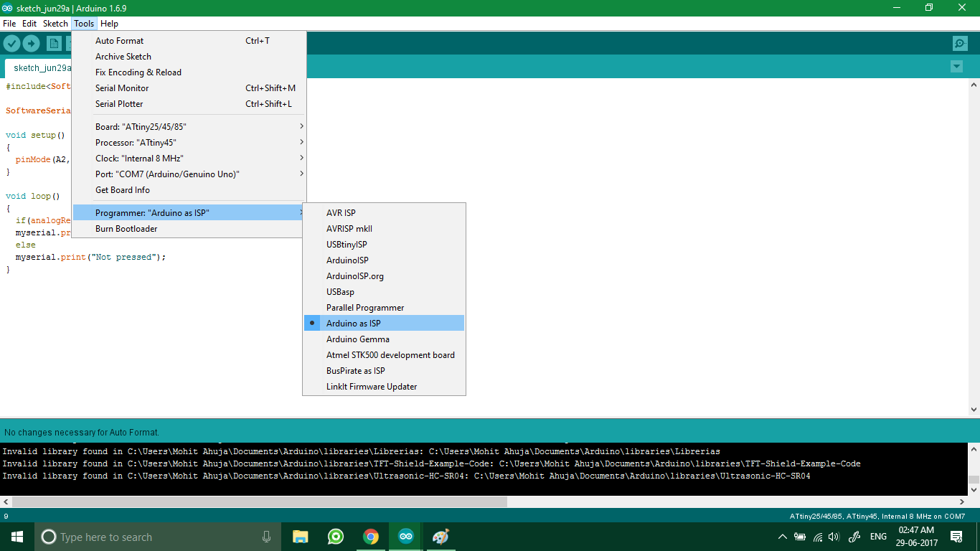Select Get Board Info entry

point(189,190)
